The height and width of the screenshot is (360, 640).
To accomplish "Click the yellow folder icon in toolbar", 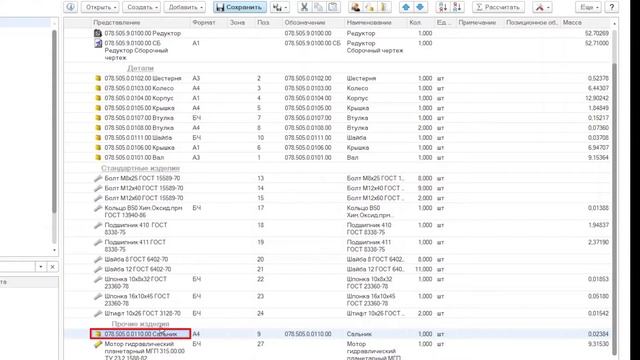I will coord(370,7).
